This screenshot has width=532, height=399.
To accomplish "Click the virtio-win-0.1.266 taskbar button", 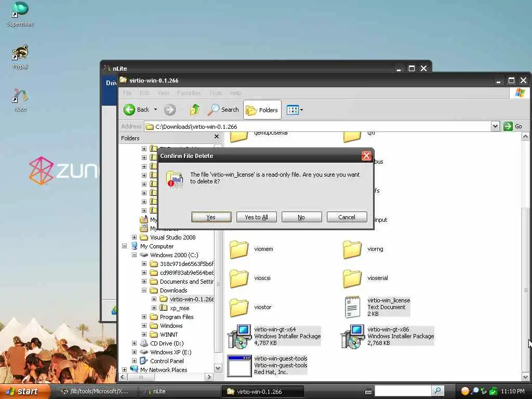I will (262, 391).
